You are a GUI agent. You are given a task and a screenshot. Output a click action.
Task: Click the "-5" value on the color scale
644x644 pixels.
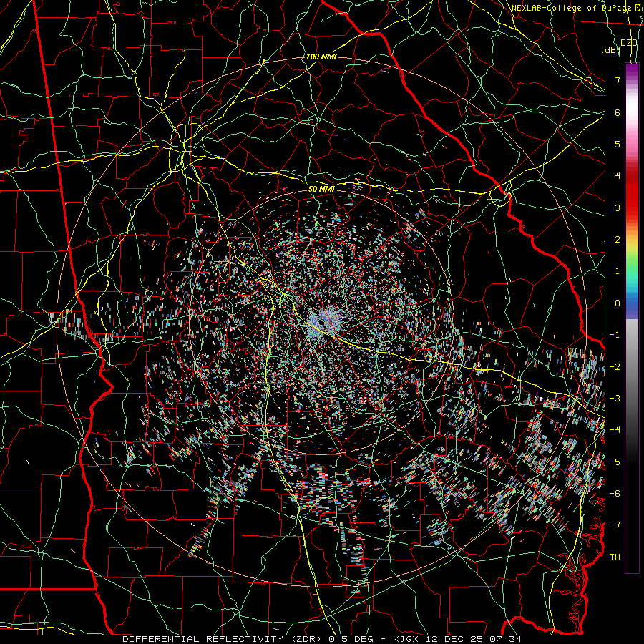pyautogui.click(x=615, y=462)
